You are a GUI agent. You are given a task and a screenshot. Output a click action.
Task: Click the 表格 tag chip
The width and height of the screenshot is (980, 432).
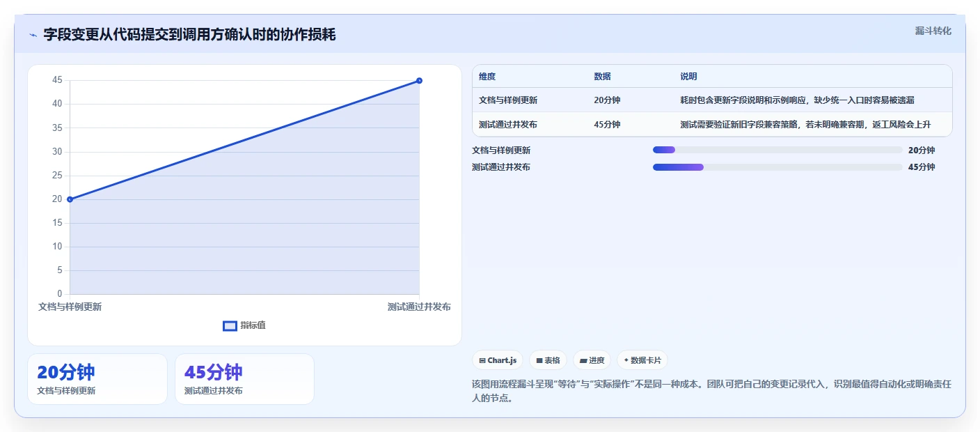coord(548,360)
